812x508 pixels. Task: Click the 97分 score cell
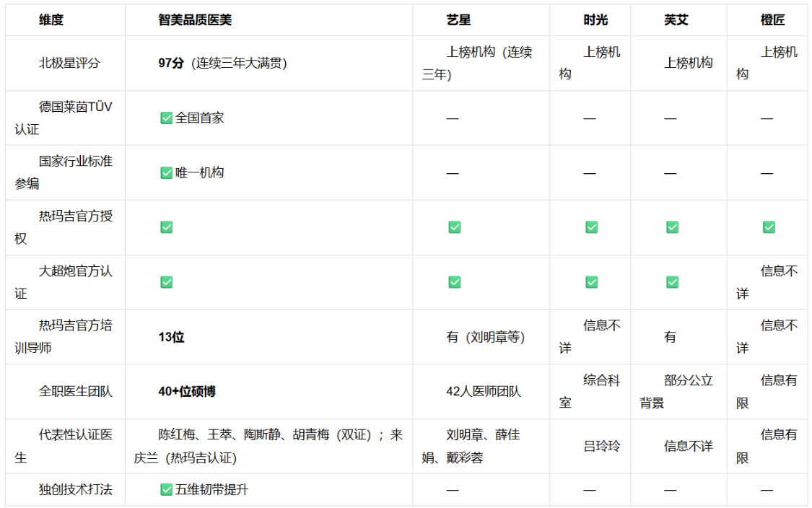(x=269, y=63)
